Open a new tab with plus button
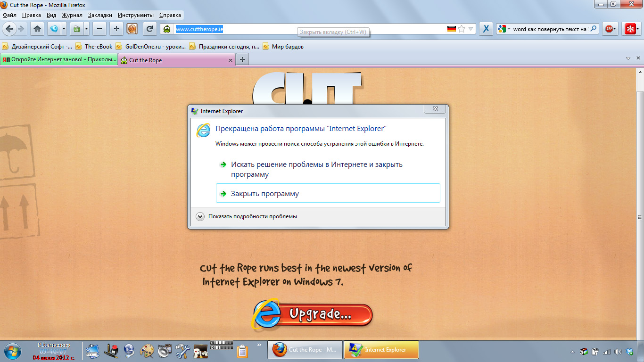 click(x=242, y=59)
